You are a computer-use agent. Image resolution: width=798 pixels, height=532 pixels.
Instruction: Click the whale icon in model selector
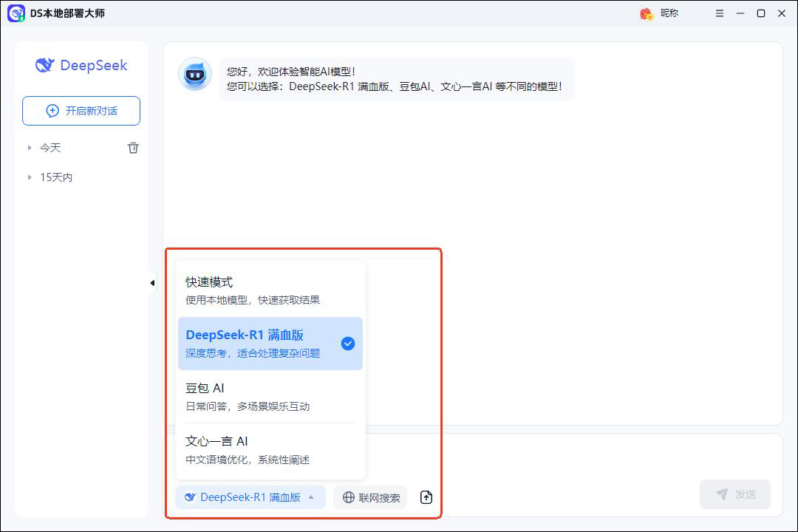[190, 497]
